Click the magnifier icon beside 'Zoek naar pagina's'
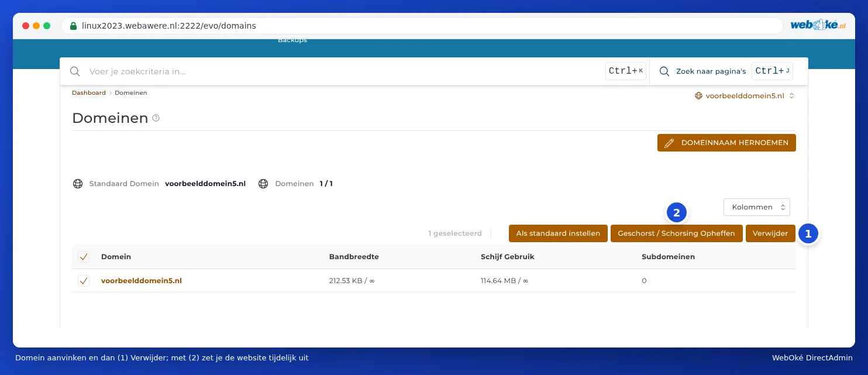 coord(664,71)
